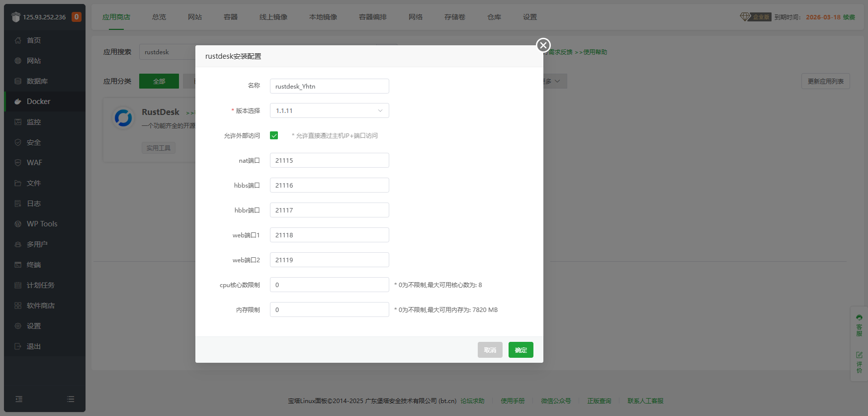Open the 计划任务 schedule icon

(x=18, y=285)
